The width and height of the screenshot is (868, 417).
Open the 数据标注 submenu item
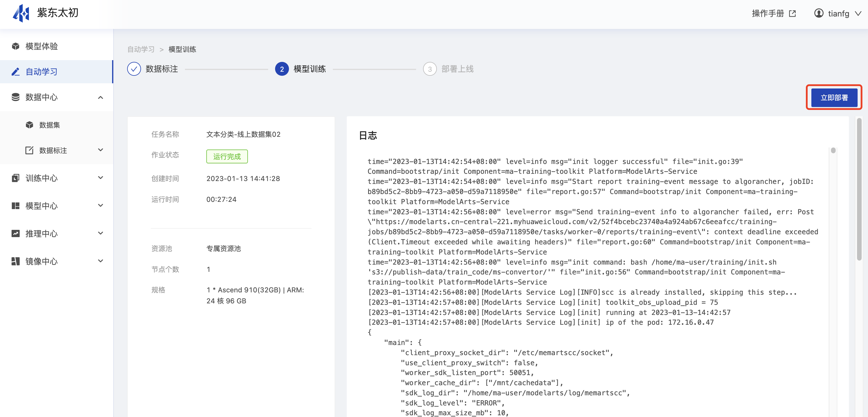tap(57, 150)
